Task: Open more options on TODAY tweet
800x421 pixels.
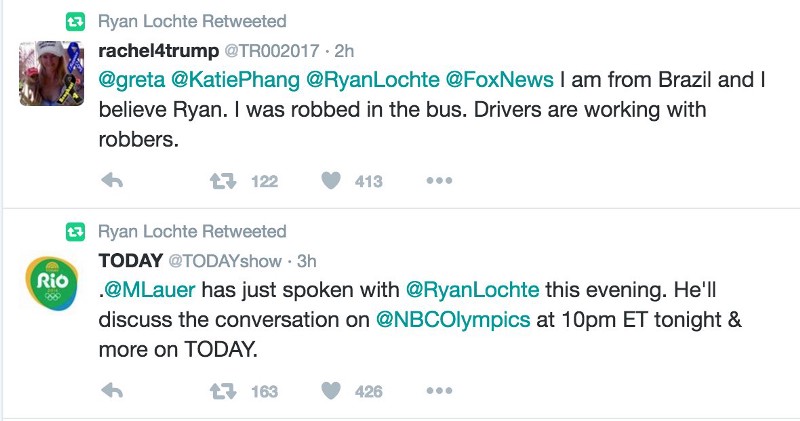Action: pyautogui.click(x=440, y=391)
